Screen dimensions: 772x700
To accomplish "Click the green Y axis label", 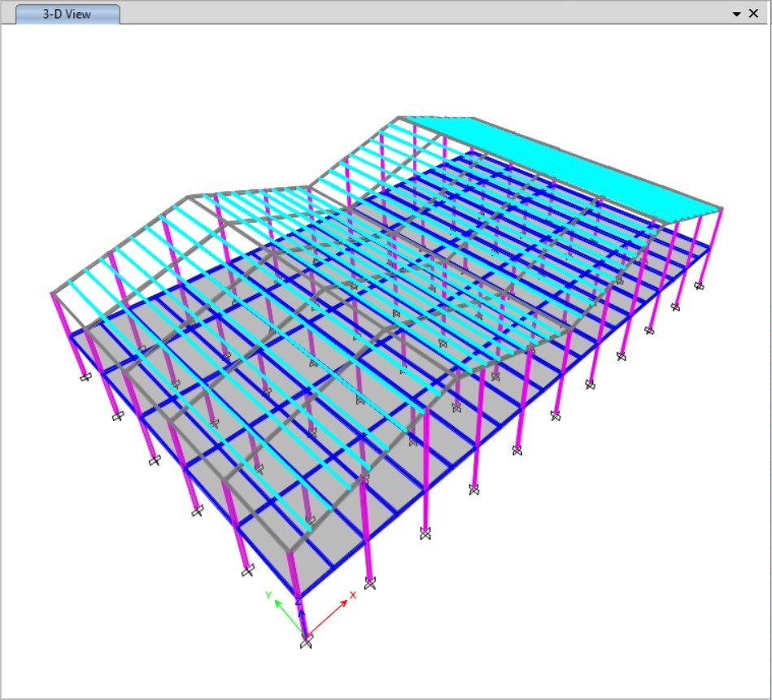I will click(268, 595).
